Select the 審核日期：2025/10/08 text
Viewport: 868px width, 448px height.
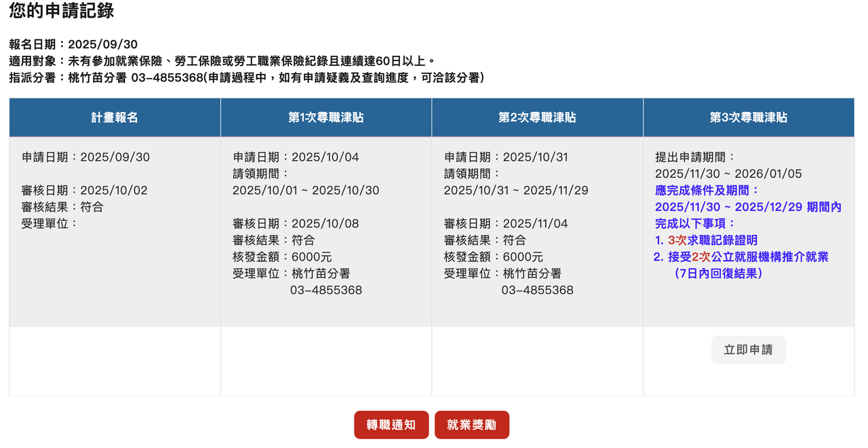(296, 223)
